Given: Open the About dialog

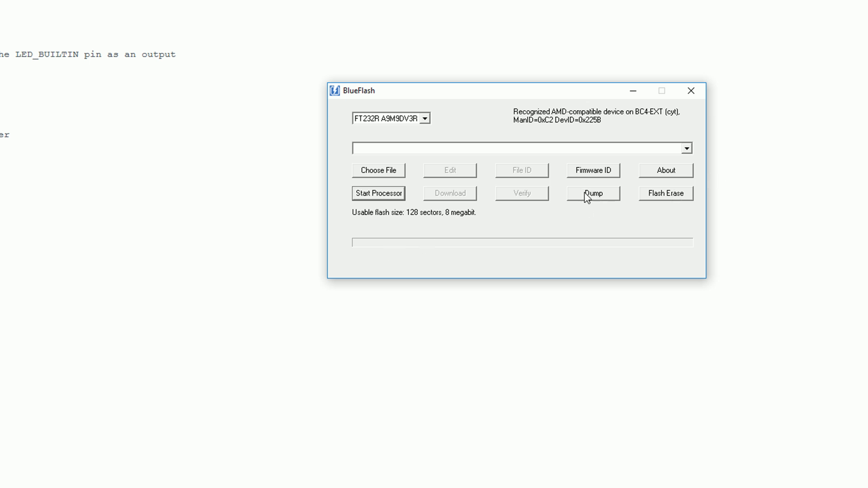Looking at the screenshot, I should tap(665, 170).
